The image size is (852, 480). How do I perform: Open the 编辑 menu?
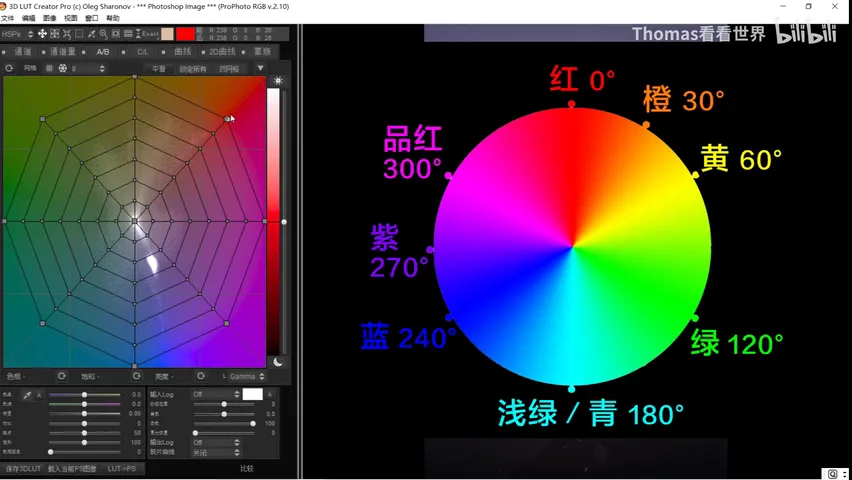(x=28, y=18)
